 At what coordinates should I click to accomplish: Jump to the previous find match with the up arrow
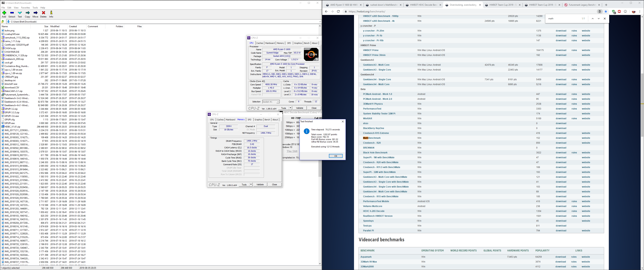pos(593,19)
